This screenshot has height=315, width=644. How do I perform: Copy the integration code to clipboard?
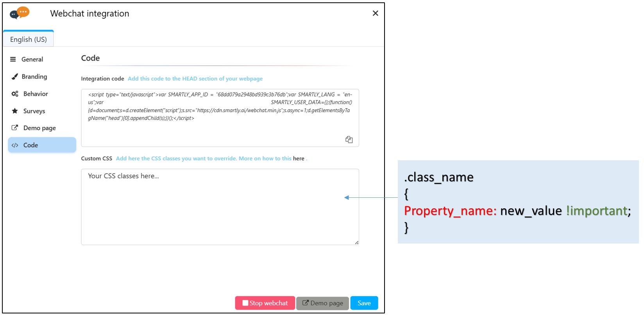[349, 140]
